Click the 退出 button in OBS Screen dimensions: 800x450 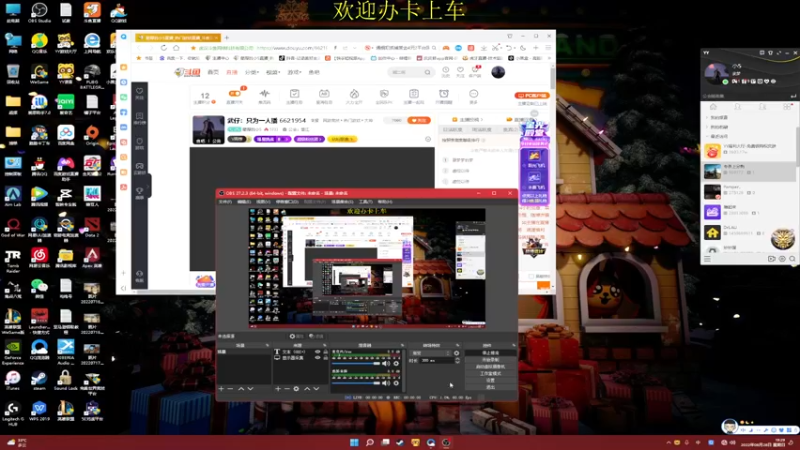tap(490, 387)
